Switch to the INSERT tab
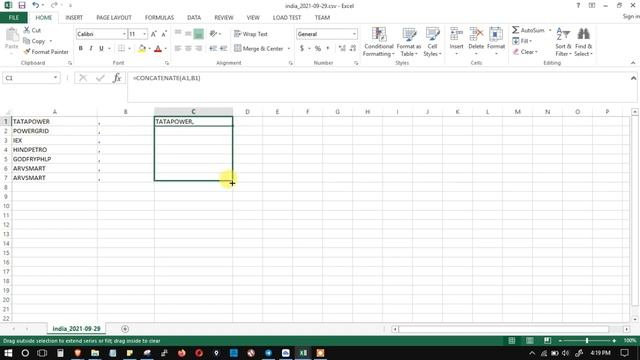 pyautogui.click(x=74, y=18)
